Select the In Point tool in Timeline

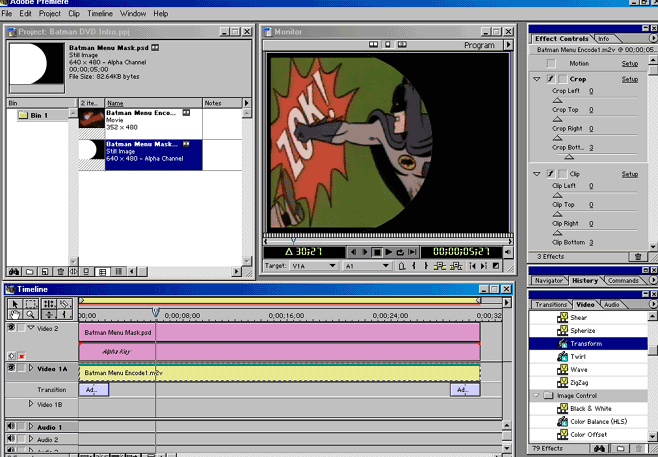click(x=65, y=314)
